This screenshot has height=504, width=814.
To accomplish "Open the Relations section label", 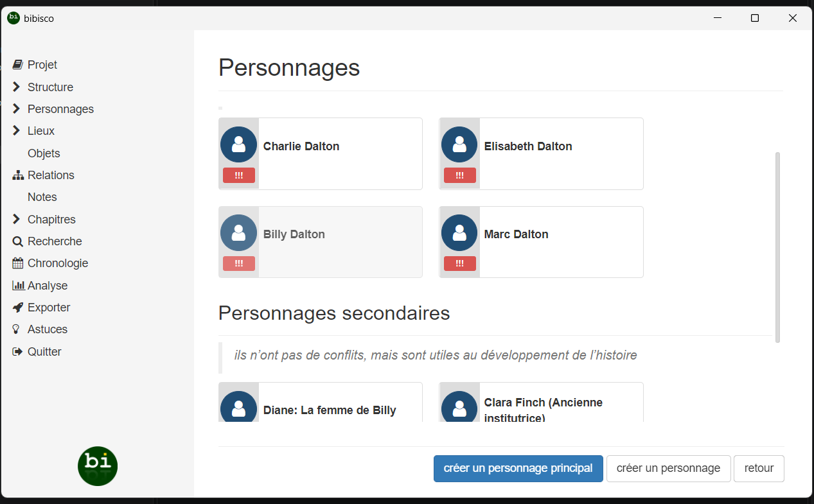I will pos(51,175).
